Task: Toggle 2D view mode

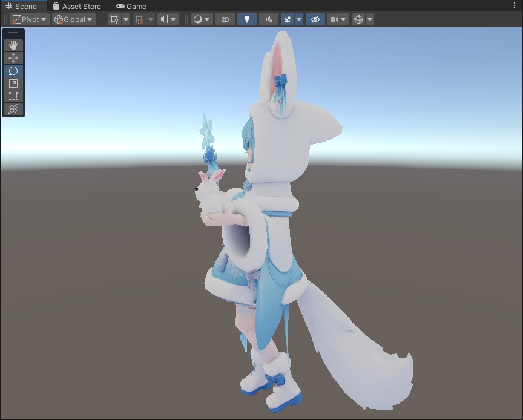Action: tap(225, 19)
